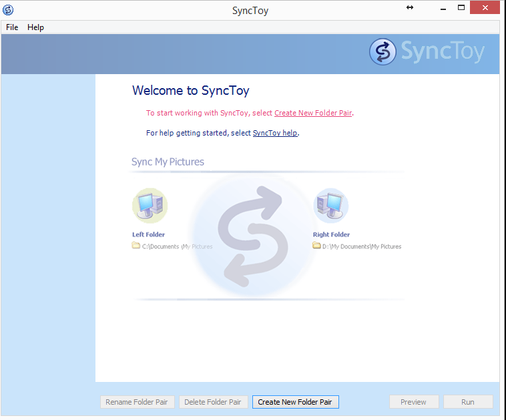Open the File menu
Image resolution: width=506 pixels, height=420 pixels.
click(12, 27)
